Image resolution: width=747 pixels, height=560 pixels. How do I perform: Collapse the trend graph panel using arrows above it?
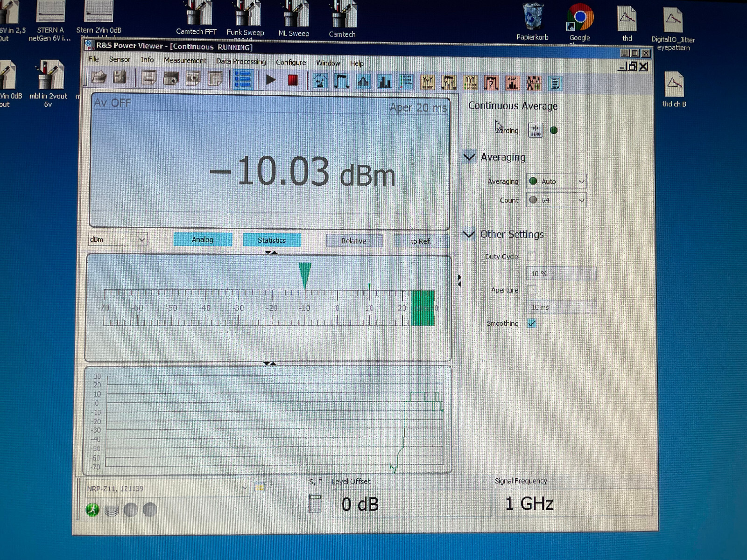coord(270,364)
